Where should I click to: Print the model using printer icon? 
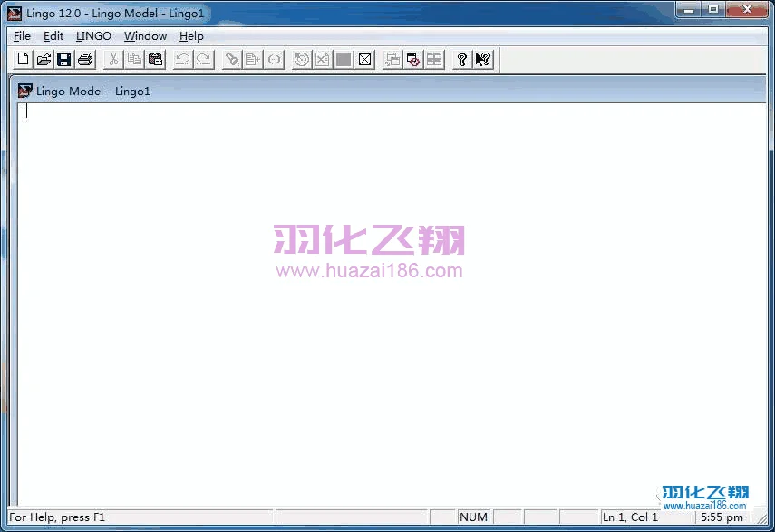click(85, 59)
